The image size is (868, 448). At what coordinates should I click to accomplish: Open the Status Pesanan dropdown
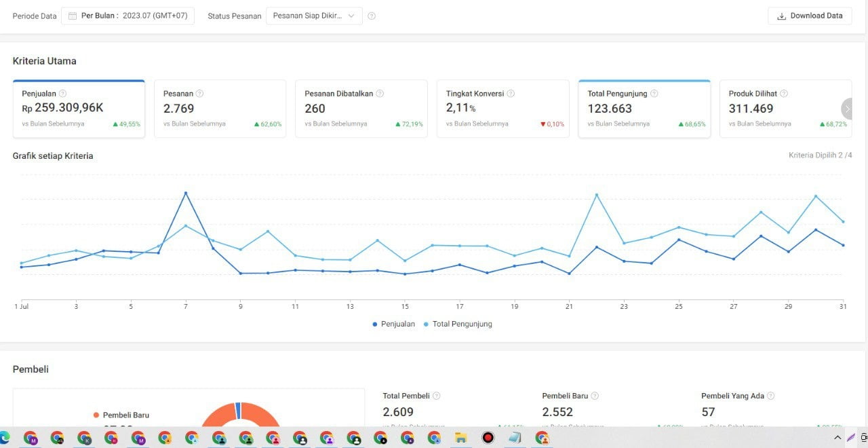314,16
